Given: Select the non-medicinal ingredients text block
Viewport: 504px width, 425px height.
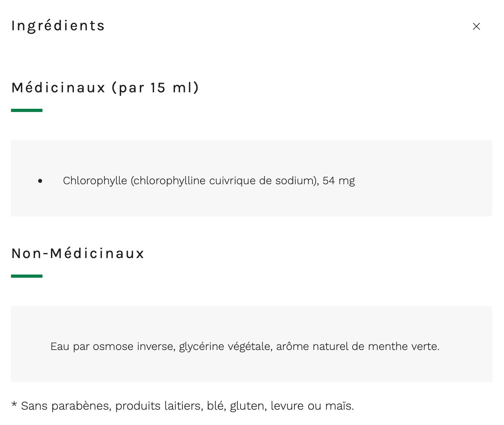Looking at the screenshot, I should (x=245, y=346).
